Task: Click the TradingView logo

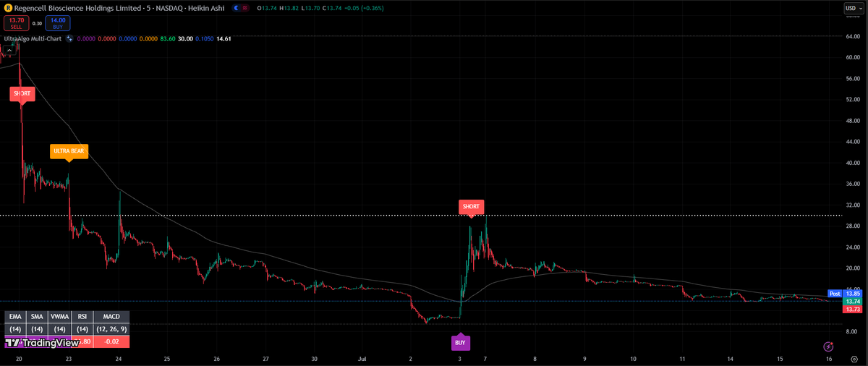Action: [42, 343]
